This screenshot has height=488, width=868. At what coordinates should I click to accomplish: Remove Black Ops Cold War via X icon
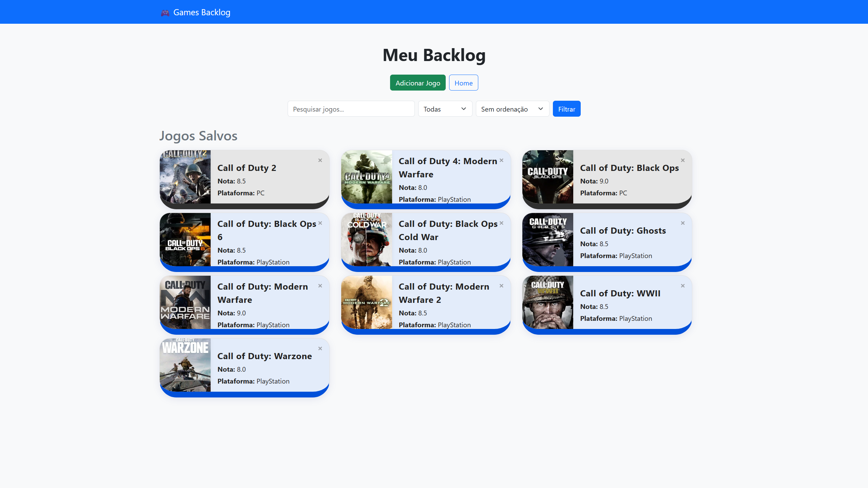pyautogui.click(x=501, y=223)
